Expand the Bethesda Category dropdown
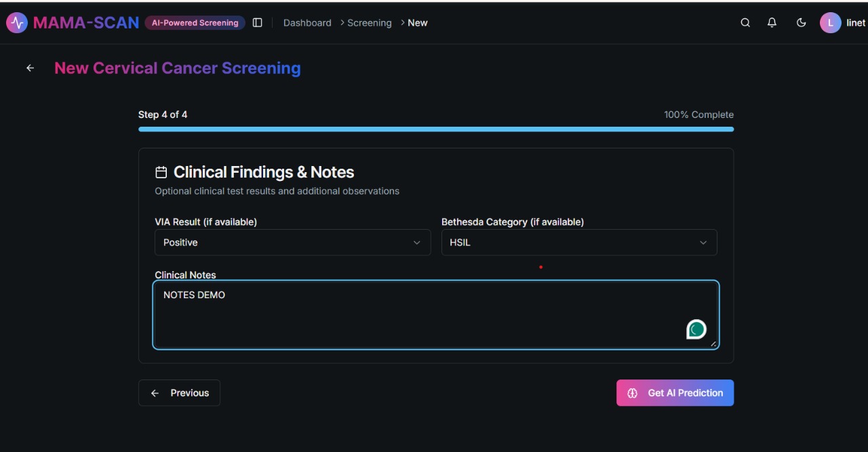Viewport: 868px width, 452px height. tap(578, 243)
